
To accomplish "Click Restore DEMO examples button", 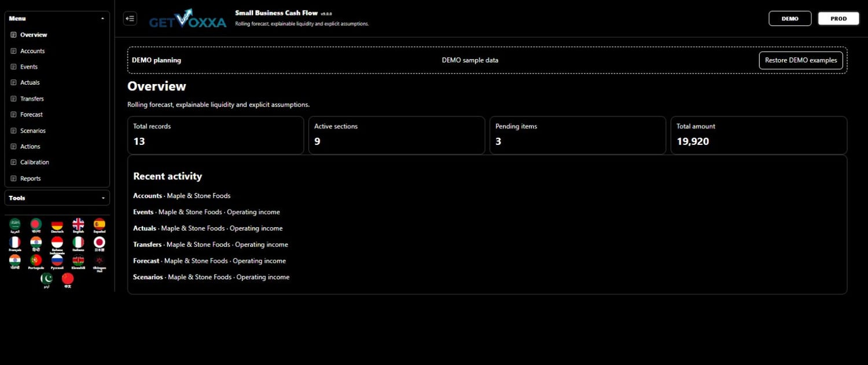I will 801,60.
